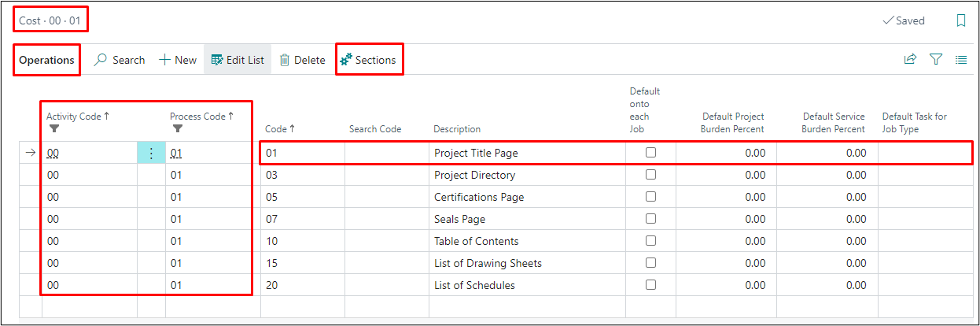
Task: Open the Process Code column filter funnel
Action: tap(177, 128)
